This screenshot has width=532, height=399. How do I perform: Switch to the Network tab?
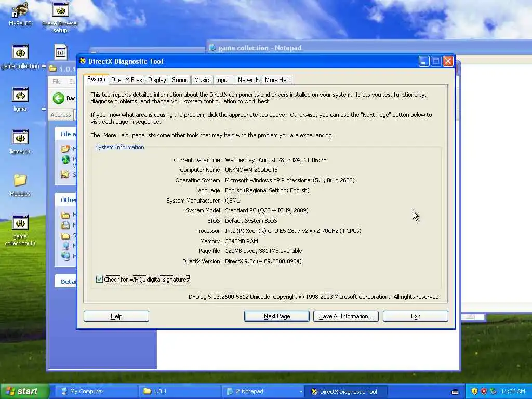(x=248, y=79)
